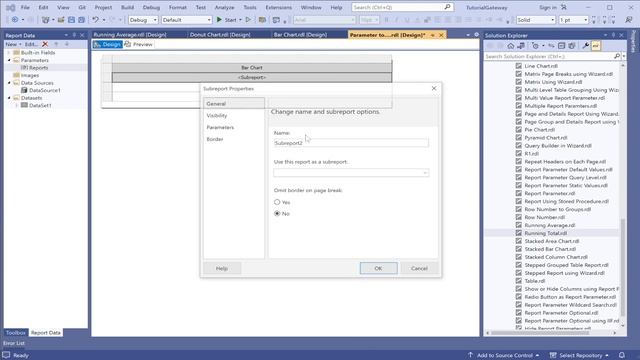This screenshot has width=640, height=360.
Task: Select Yes for omit border on page break
Action: point(277,202)
